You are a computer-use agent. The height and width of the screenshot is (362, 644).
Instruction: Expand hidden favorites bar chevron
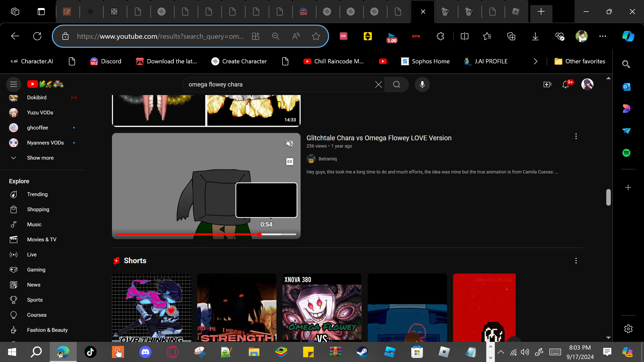point(535,61)
